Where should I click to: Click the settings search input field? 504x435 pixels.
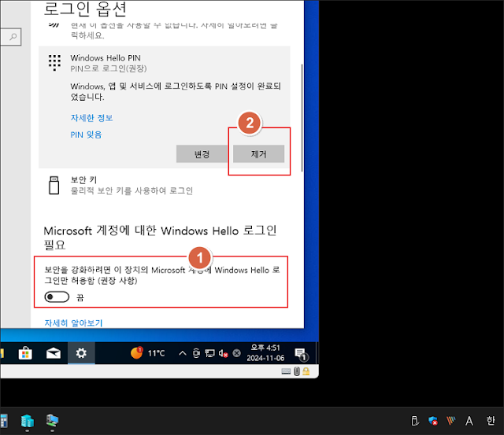(x=10, y=37)
